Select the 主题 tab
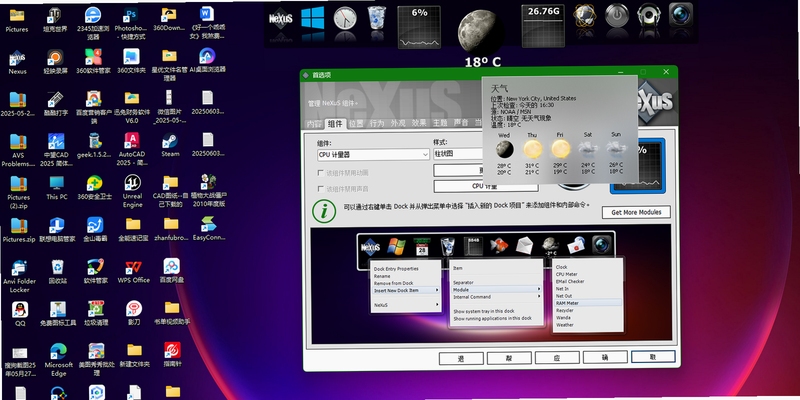 point(440,123)
